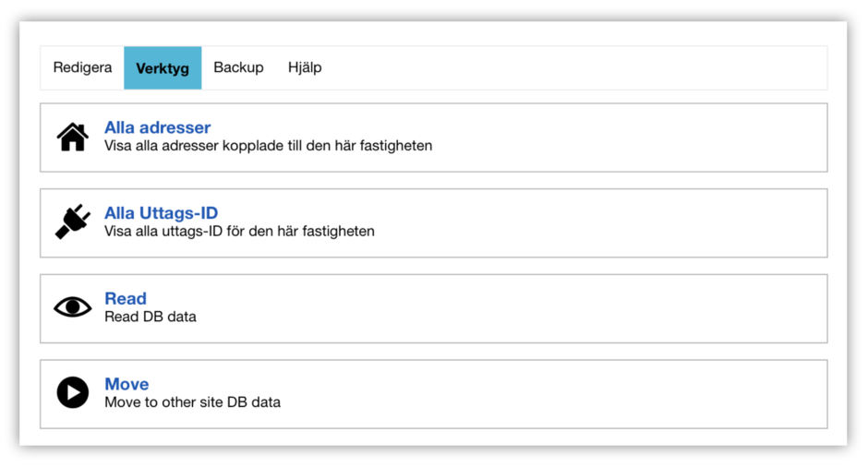Screen dimensions: 868x467
Task: Click the power plug icon
Action: [73, 222]
